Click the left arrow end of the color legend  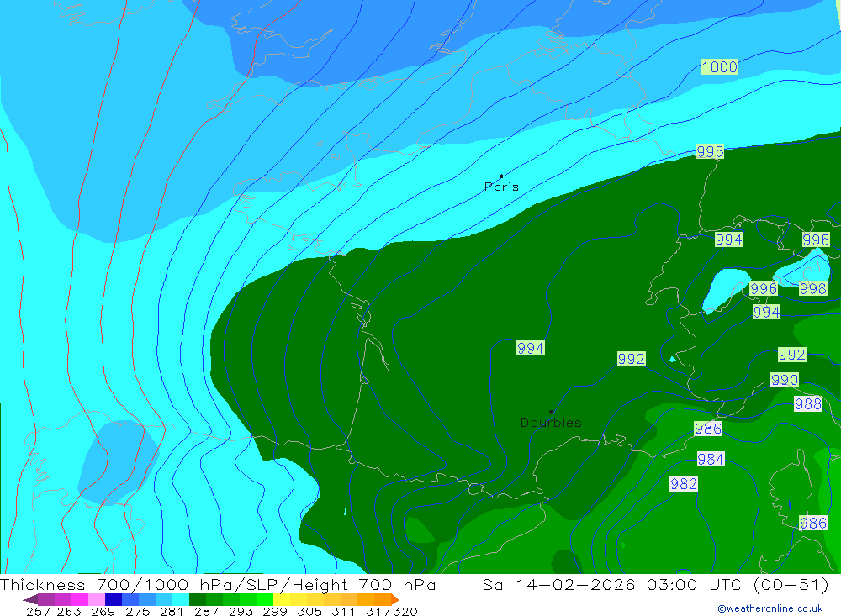pyautogui.click(x=29, y=599)
